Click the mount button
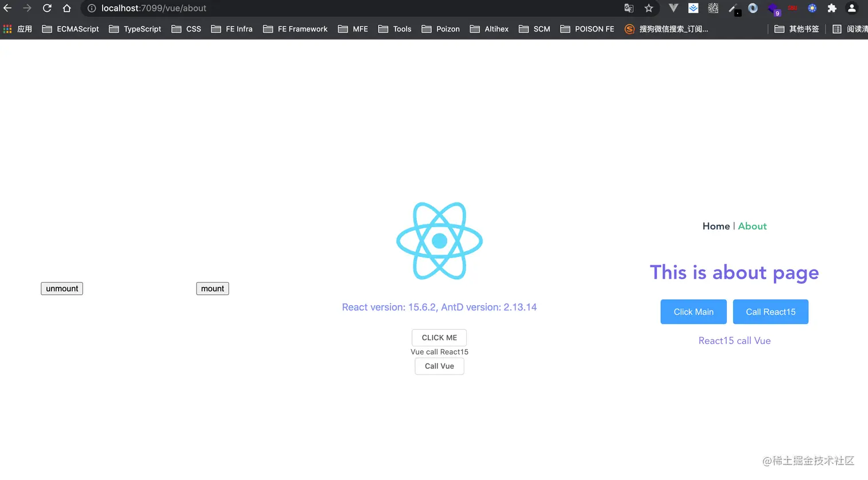Viewport: 868px width, 480px height. pos(212,288)
